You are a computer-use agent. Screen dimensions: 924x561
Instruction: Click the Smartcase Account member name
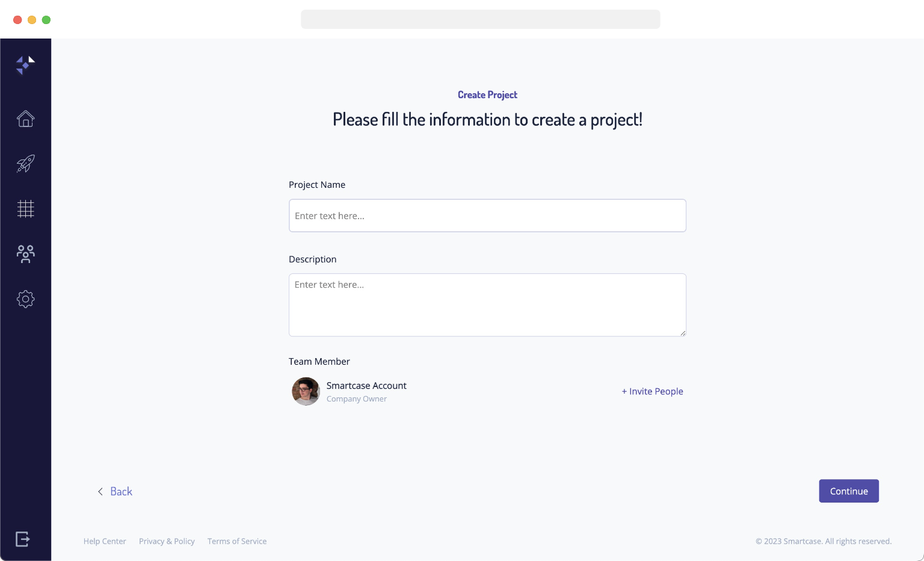click(366, 385)
